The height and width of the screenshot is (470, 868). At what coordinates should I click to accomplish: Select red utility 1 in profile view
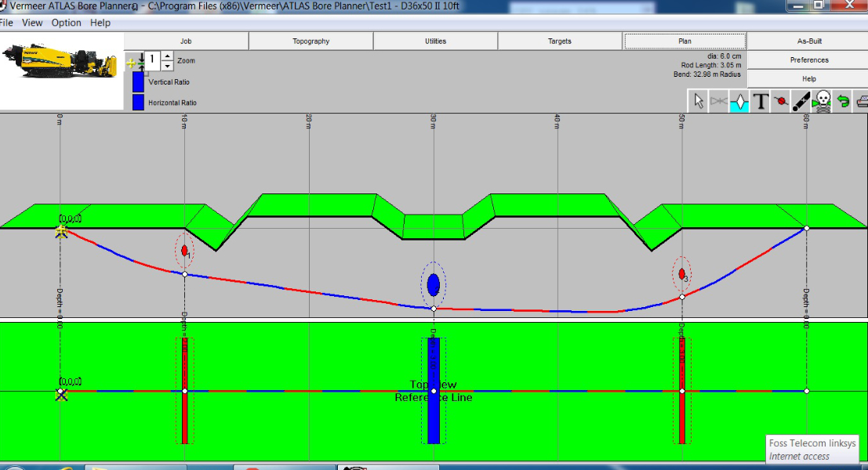pos(184,251)
